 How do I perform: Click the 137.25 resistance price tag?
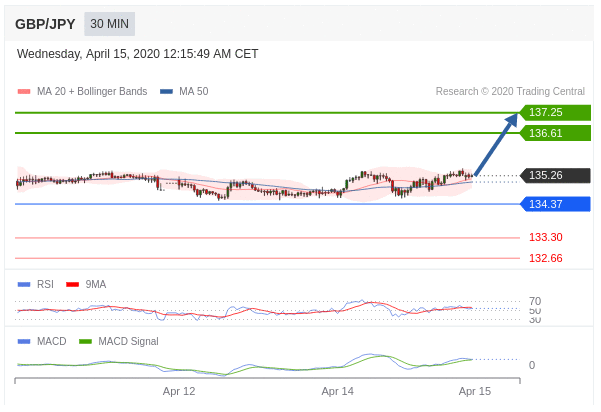point(555,113)
